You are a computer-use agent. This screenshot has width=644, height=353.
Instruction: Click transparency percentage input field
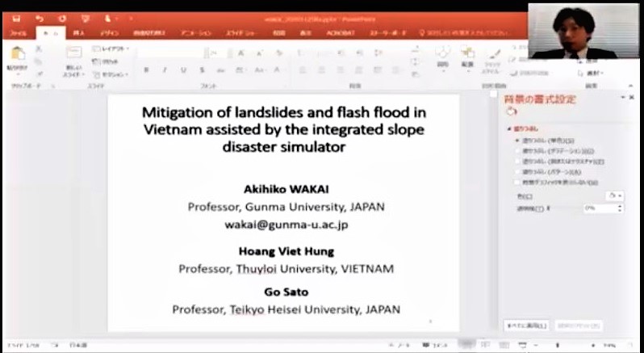pos(600,208)
